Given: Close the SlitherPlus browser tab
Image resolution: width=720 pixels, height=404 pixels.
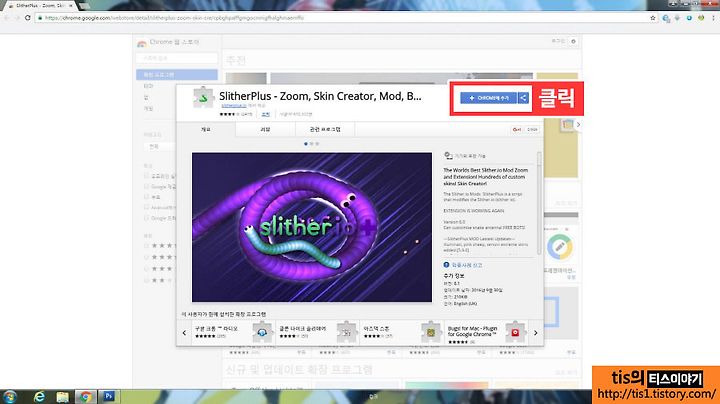Looking at the screenshot, I should click(70, 6).
